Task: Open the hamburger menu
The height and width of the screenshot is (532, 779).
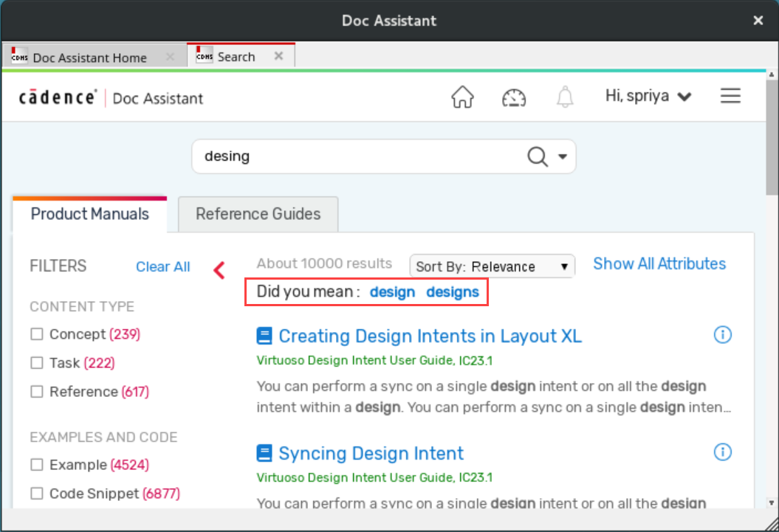Action: (730, 97)
